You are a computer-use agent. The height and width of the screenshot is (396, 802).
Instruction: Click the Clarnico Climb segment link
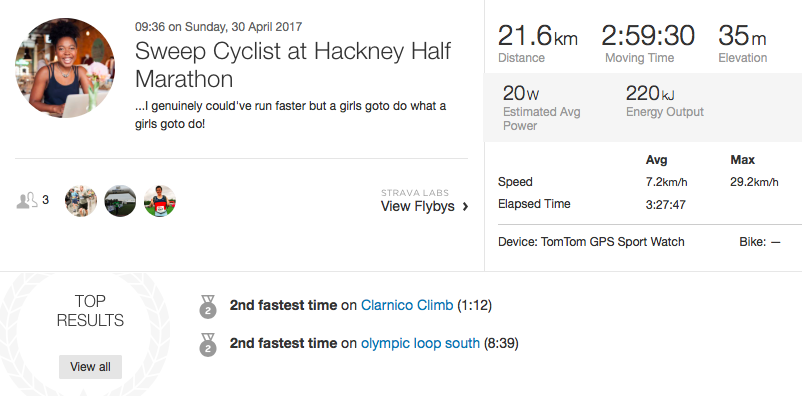coord(407,305)
